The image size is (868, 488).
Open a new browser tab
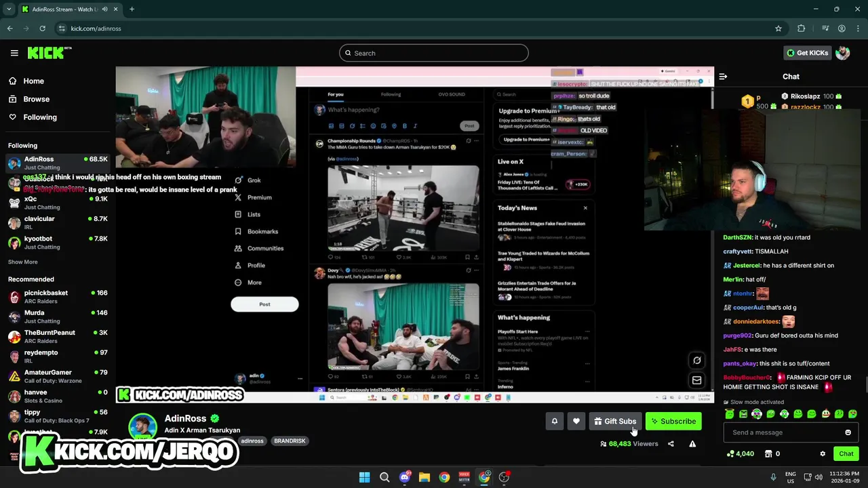tap(132, 9)
